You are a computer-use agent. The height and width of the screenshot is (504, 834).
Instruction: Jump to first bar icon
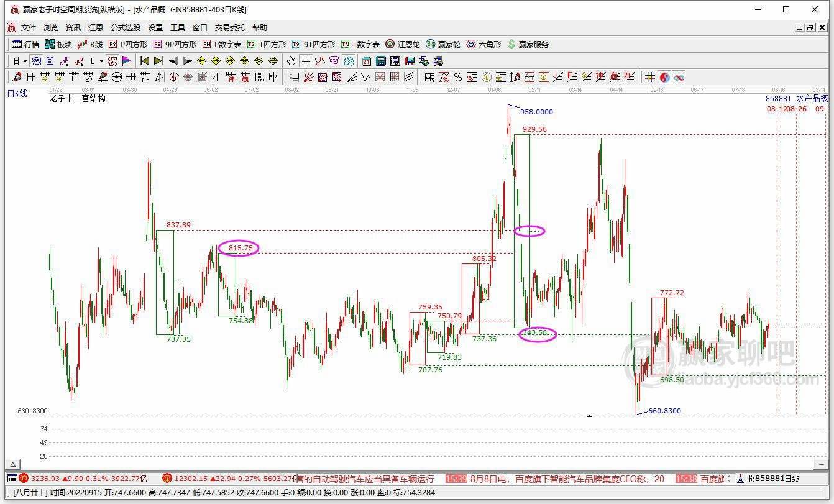[x=144, y=61]
